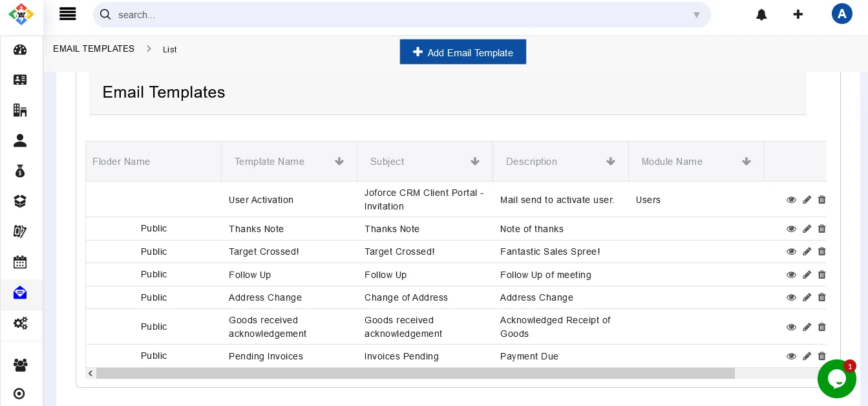The width and height of the screenshot is (868, 406).
Task: Click the Add Email Template button
Action: click(x=463, y=52)
